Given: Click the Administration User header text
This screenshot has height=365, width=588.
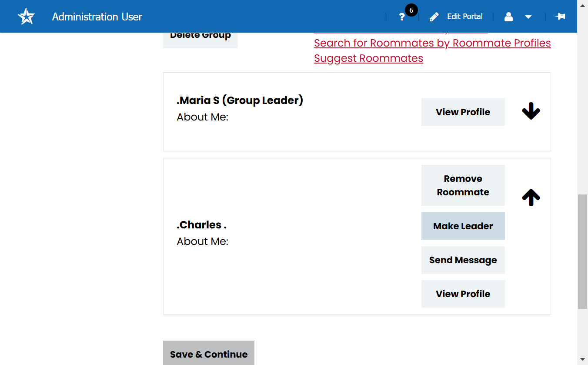Looking at the screenshot, I should (97, 17).
